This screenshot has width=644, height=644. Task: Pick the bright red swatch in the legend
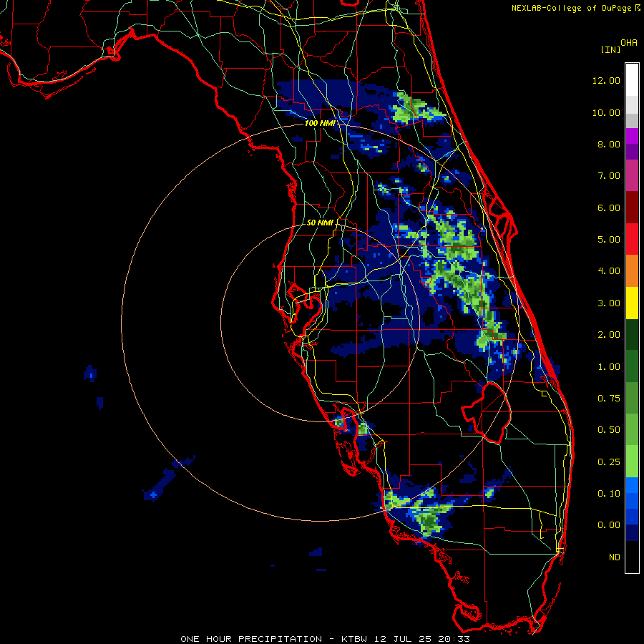tap(632, 239)
